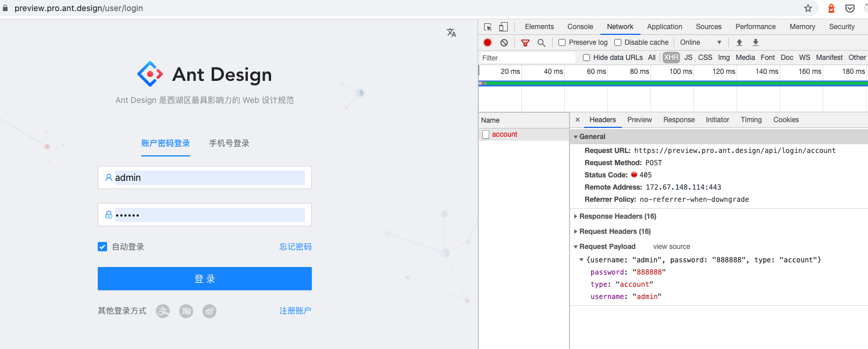
Task: Switch to the Response tab
Action: pos(679,120)
